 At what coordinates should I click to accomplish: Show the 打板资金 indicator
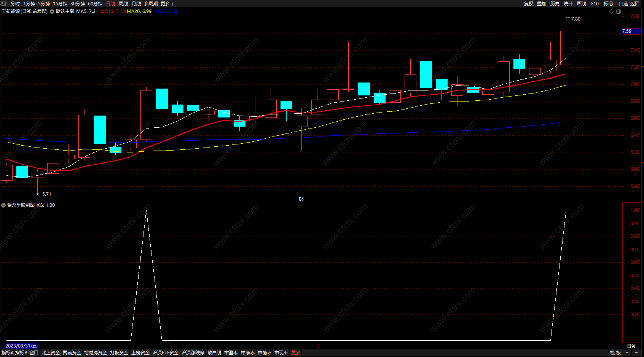[x=119, y=353]
